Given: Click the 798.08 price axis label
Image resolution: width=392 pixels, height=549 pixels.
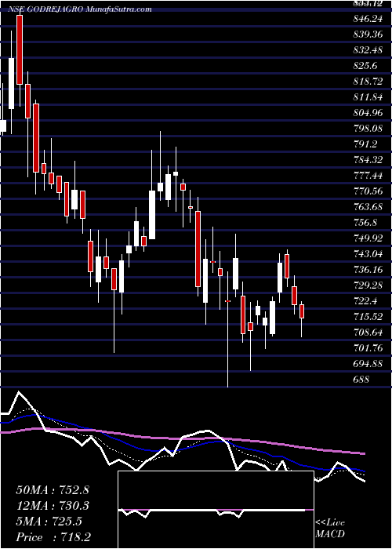Looking at the screenshot, I should pos(368,129).
